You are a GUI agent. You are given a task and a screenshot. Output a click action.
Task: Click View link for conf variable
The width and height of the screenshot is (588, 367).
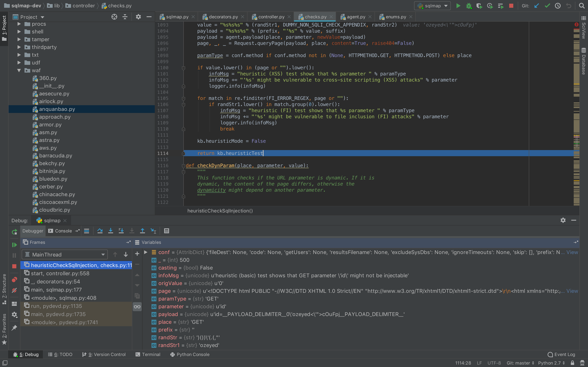coord(572,252)
